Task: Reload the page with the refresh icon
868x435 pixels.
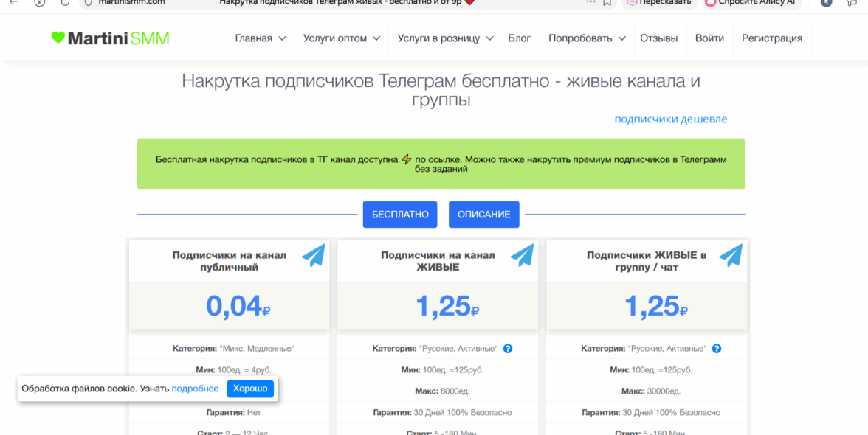Action: point(65,2)
